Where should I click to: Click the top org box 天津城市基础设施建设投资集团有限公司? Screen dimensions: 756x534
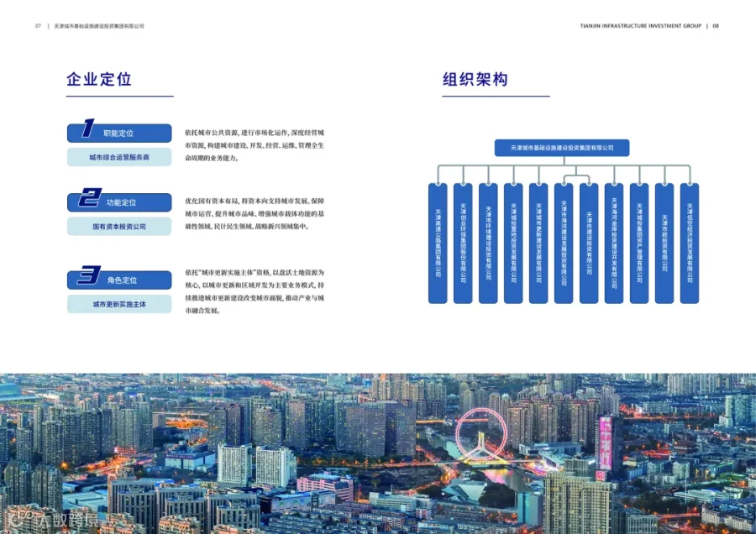click(x=562, y=148)
